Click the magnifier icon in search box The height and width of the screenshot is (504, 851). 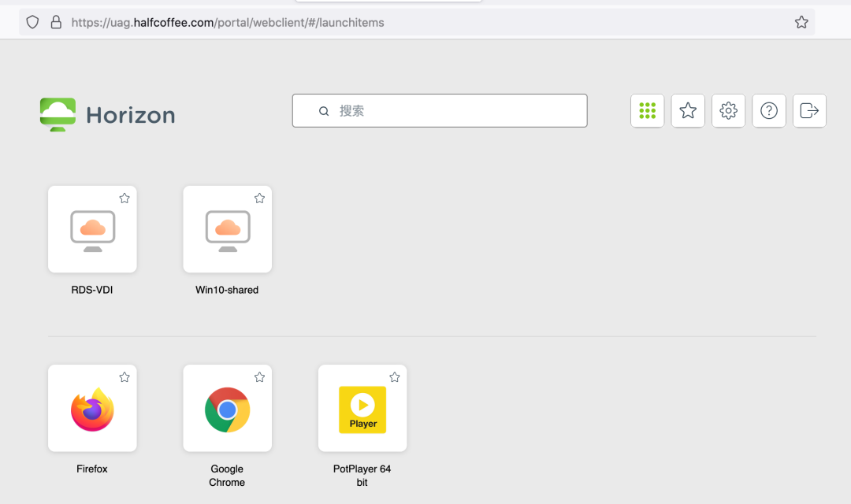tap(324, 111)
